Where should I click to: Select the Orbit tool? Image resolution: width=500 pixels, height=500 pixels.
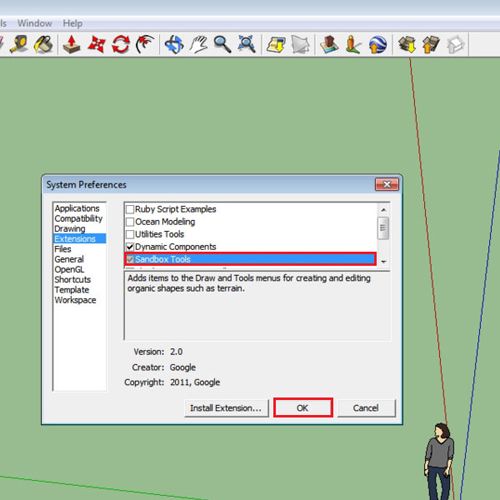[x=174, y=44]
